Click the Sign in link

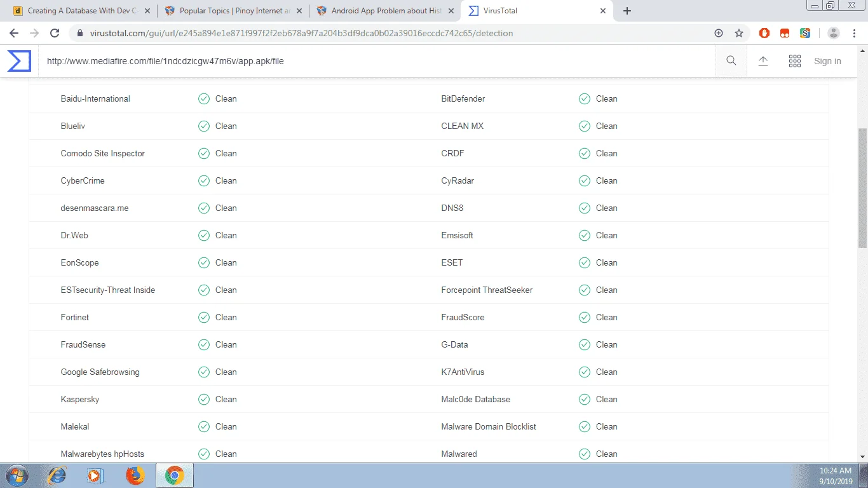(827, 61)
